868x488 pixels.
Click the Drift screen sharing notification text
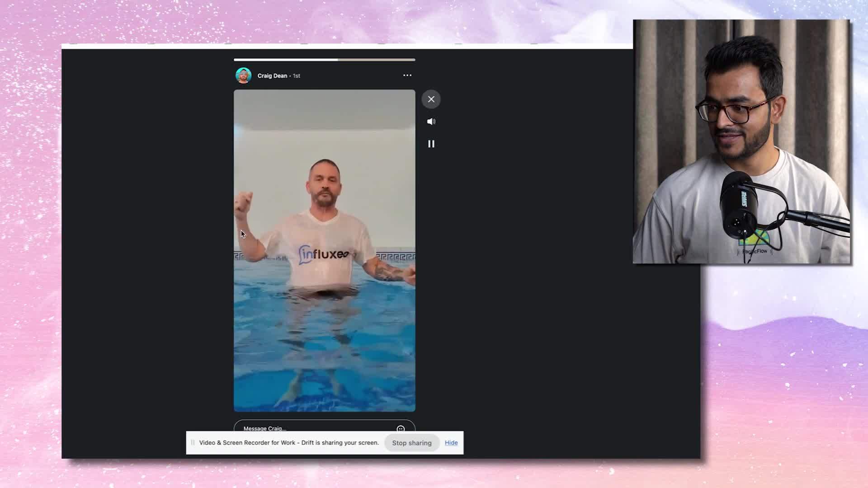[289, 443]
